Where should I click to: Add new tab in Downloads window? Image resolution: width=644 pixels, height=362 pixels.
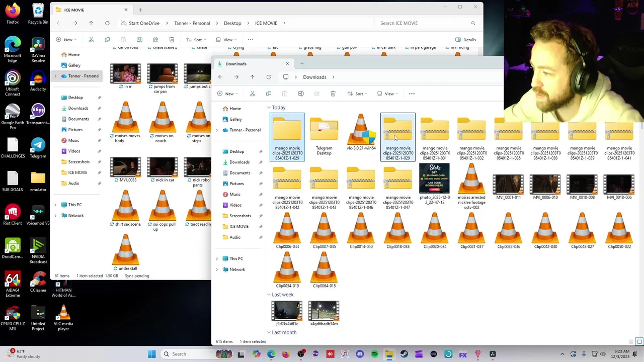[x=302, y=64]
